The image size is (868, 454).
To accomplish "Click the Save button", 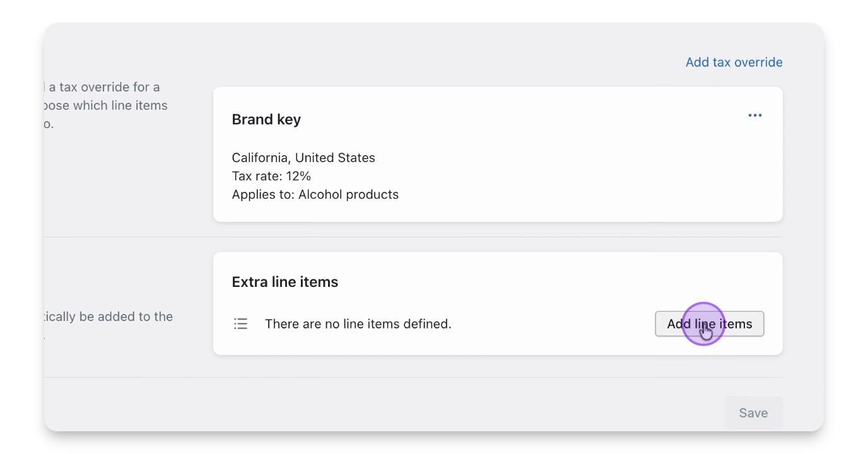I will (x=753, y=413).
